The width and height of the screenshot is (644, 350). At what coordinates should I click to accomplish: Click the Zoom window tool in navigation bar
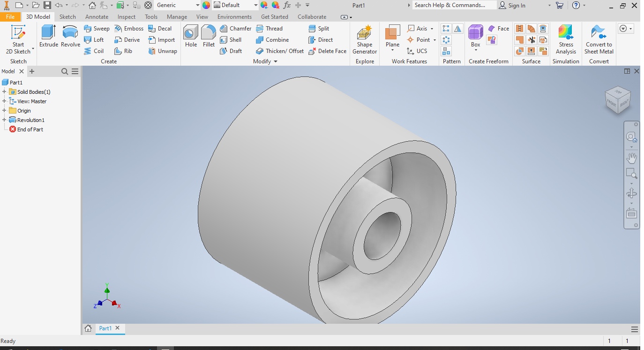[x=631, y=174]
